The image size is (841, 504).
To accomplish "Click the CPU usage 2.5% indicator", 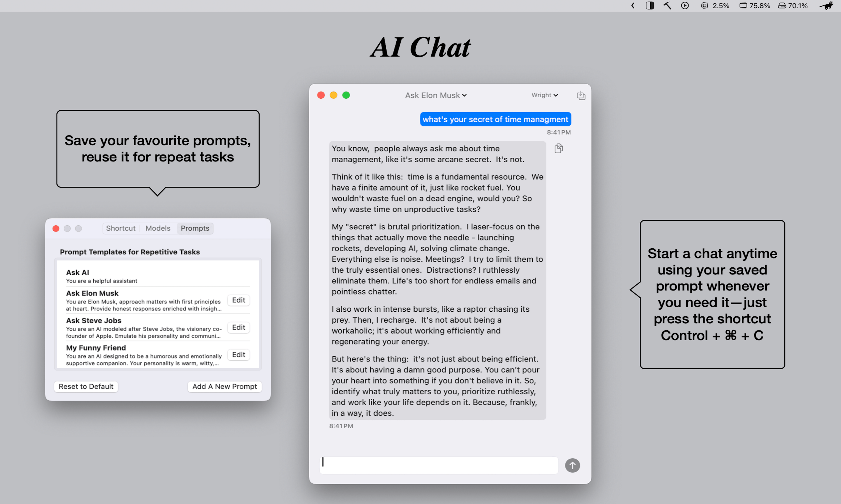I will (x=715, y=6).
